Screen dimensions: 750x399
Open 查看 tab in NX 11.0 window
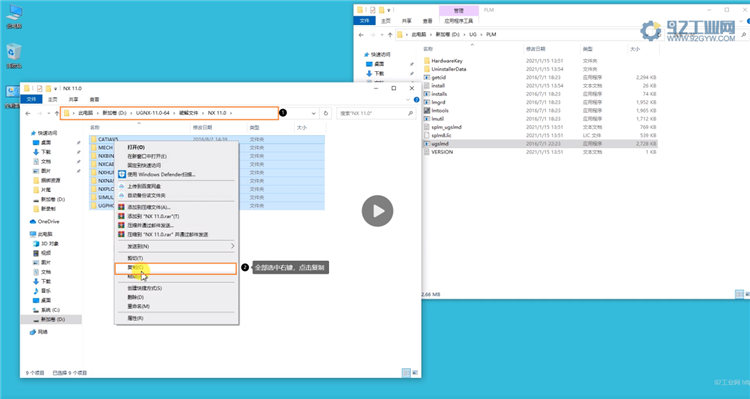94,100
